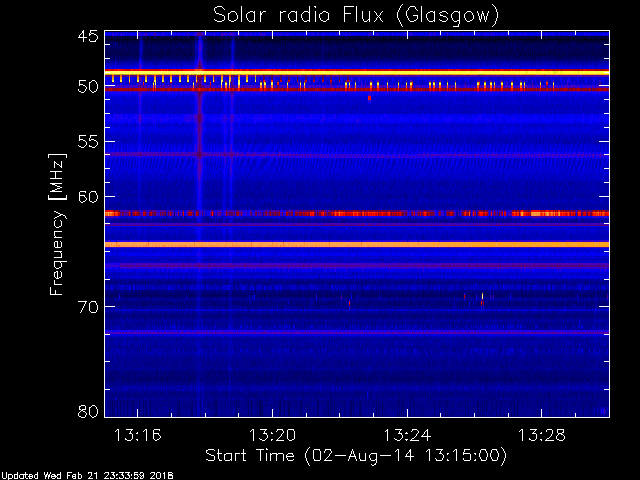Image resolution: width=640 pixels, height=480 pixels.
Task: Click the 50 frequency tick label
Action: coord(88,87)
